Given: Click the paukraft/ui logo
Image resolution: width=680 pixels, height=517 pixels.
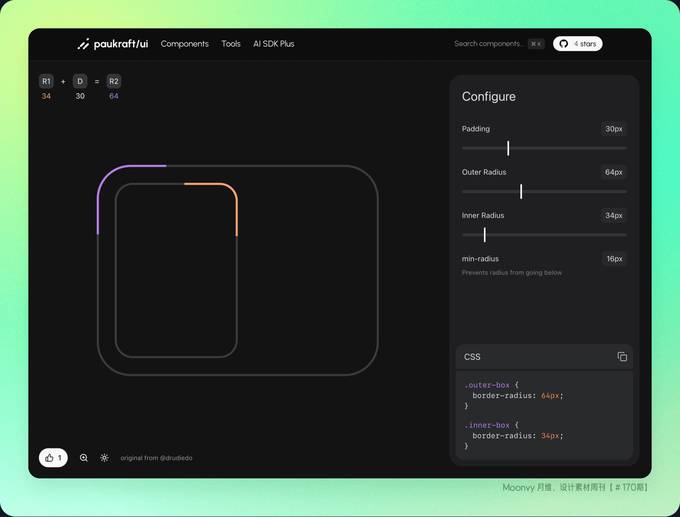Looking at the screenshot, I should (x=113, y=44).
